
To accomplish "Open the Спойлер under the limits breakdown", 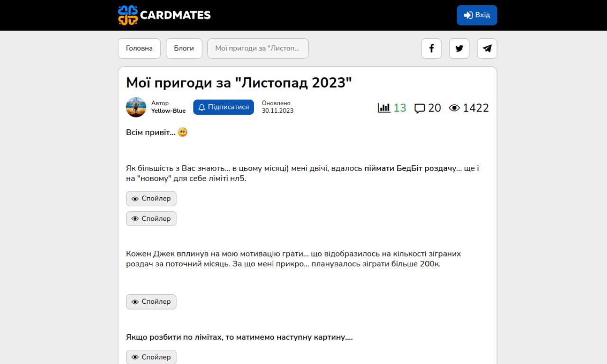I will point(151,357).
